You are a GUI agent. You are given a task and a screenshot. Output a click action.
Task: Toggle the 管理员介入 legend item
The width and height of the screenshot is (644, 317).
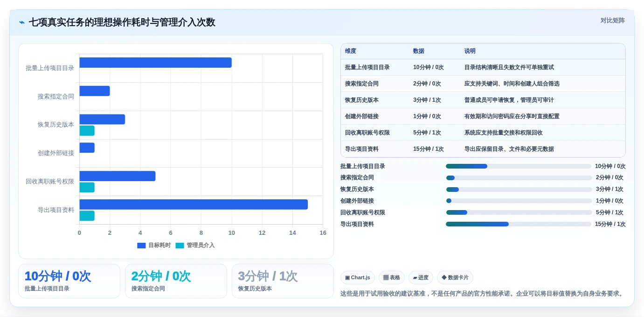[195, 245]
